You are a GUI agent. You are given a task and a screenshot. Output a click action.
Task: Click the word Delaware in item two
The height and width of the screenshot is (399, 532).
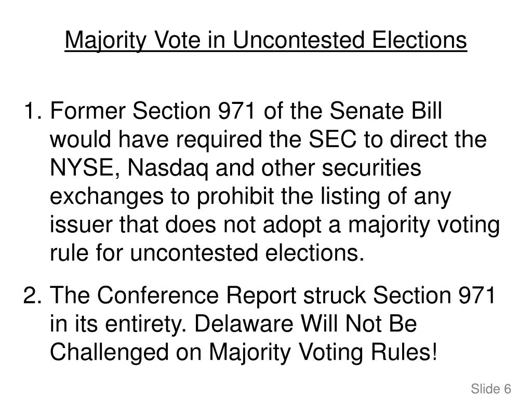point(244,323)
